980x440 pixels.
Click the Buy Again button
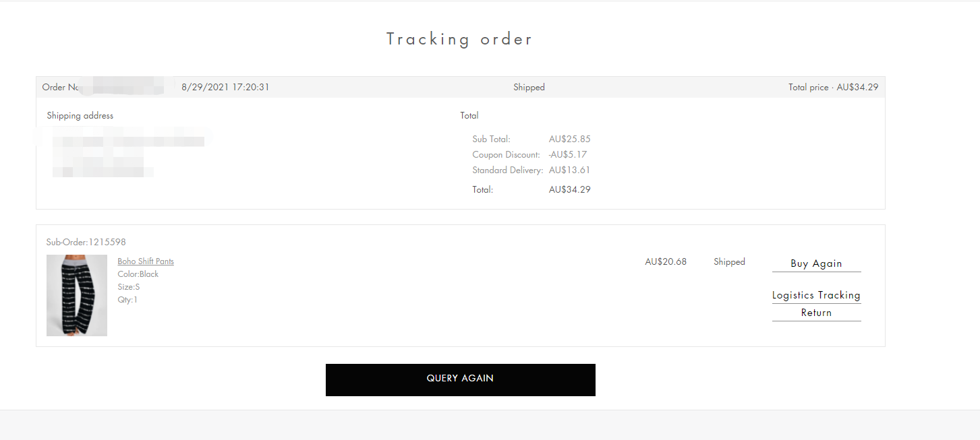816,263
